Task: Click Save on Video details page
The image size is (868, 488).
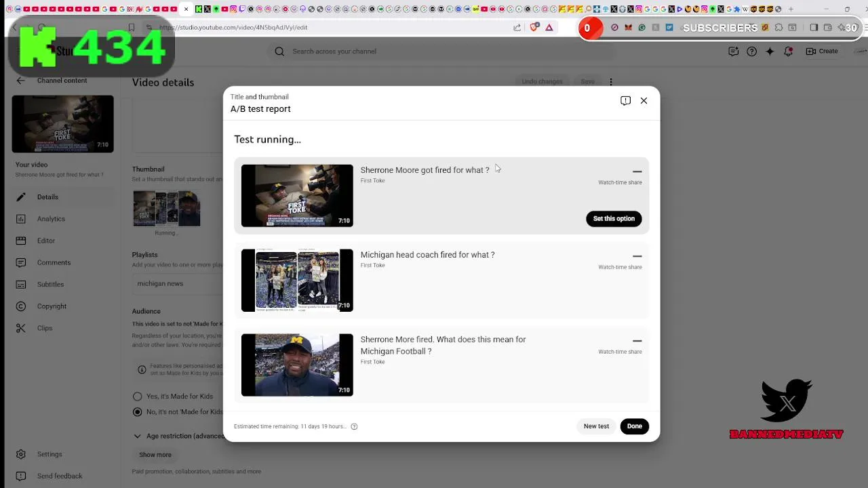Action: coord(587,81)
